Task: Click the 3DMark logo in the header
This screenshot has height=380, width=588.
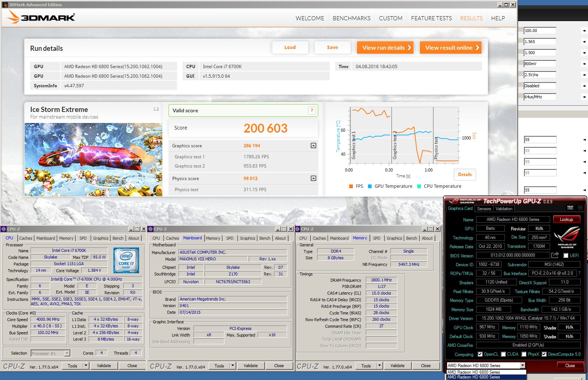Action: pyautogui.click(x=41, y=17)
